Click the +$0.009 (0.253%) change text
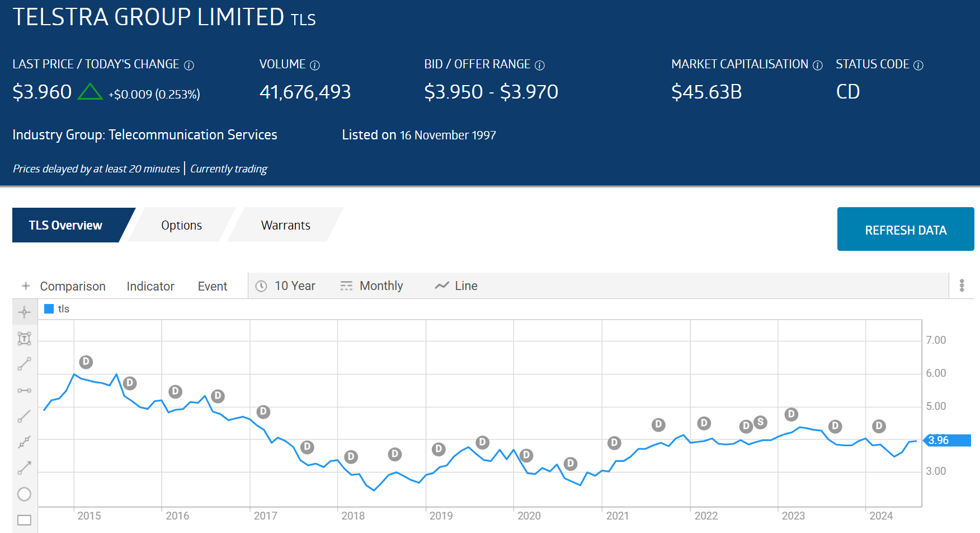The image size is (980, 533). point(154,94)
